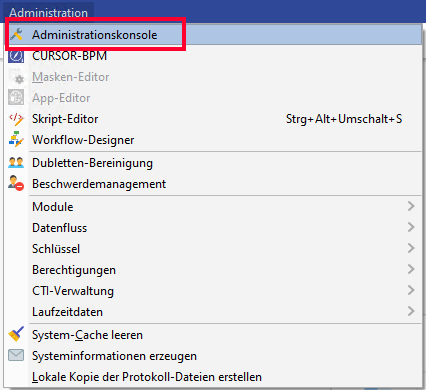Click the Skript-Editor code pencil icon
Image resolution: width=426 pixels, height=390 pixels.
(16, 119)
